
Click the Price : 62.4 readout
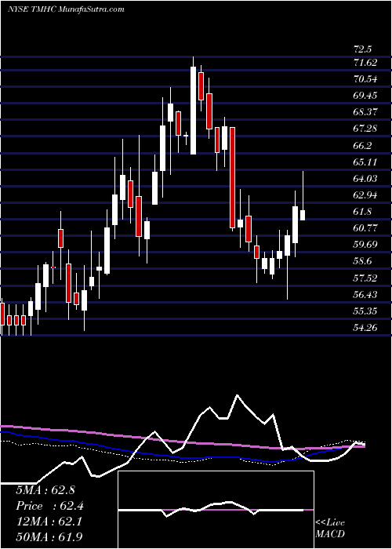[x=49, y=506]
